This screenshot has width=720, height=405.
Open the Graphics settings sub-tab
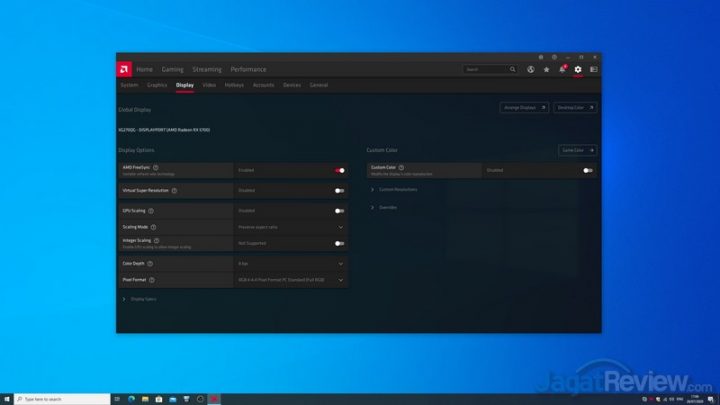[157, 85]
